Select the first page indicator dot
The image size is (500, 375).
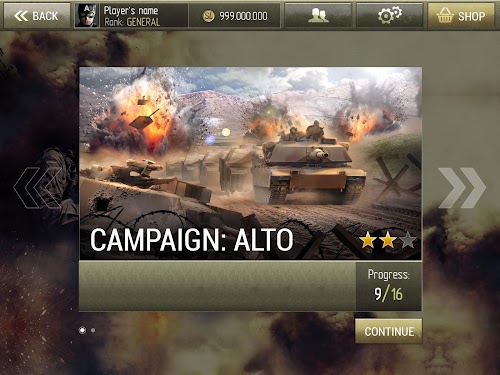tap(82, 330)
